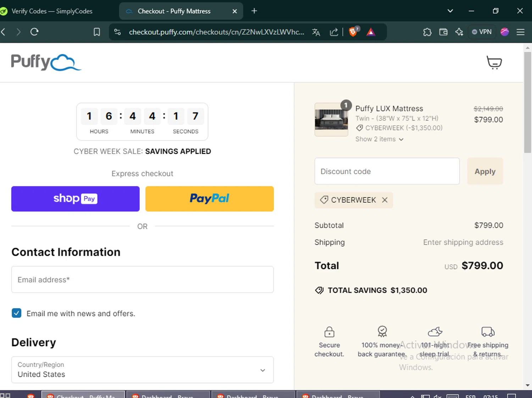This screenshot has width=532, height=398.
Task: Click the page vertical scrollbar
Action: (x=527, y=103)
